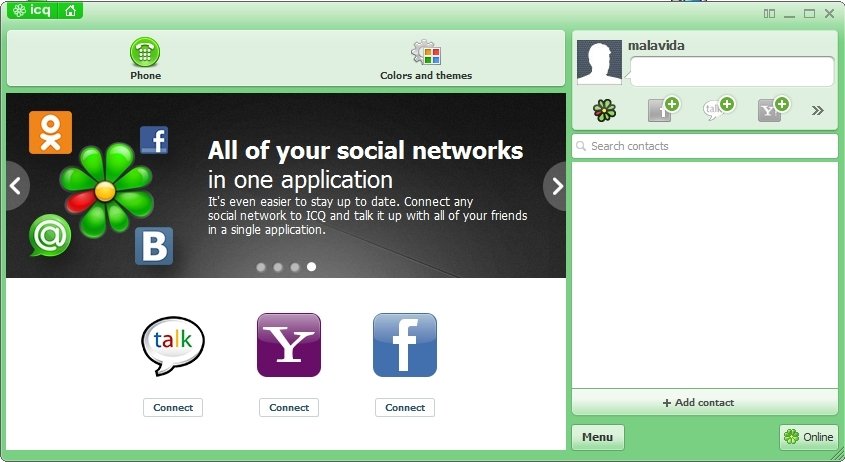Add a Facebook account in sidebar
Screen dimensions: 845x462
tap(663, 109)
